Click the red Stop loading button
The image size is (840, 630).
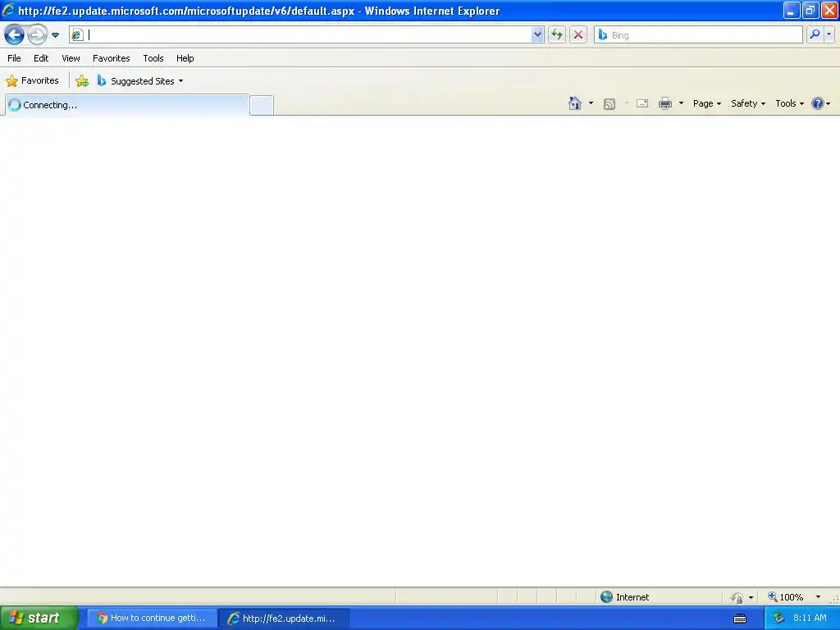click(578, 34)
